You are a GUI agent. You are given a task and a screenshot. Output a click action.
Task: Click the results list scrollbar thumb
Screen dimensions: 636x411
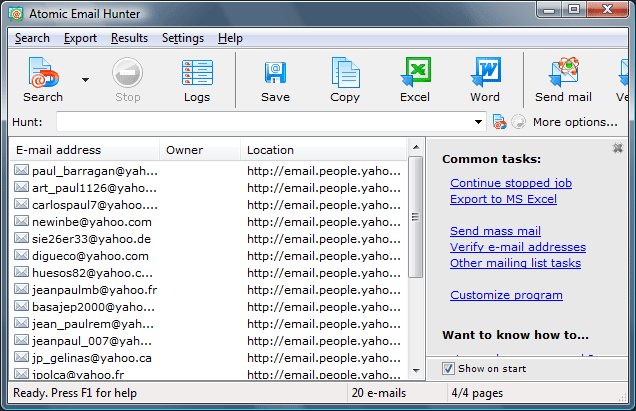[x=416, y=217]
